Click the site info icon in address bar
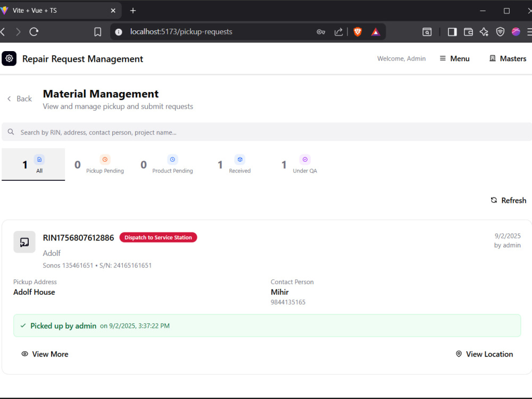Viewport: 532px width, 399px height. click(119, 32)
